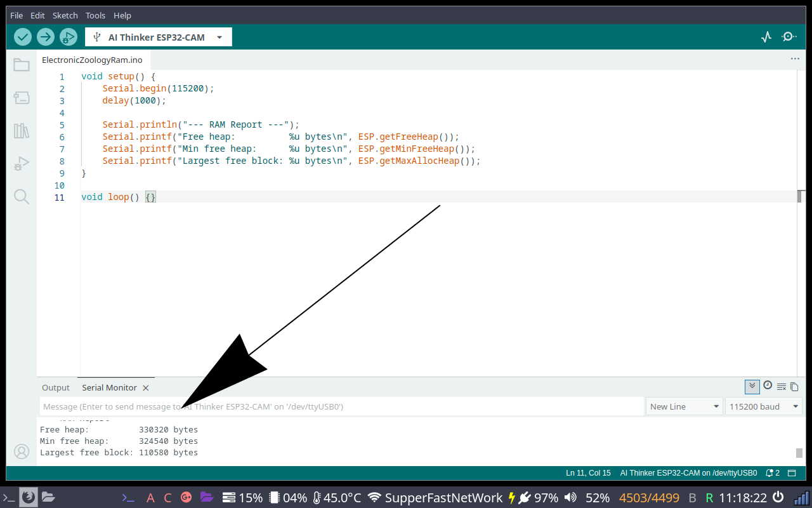Image resolution: width=812 pixels, height=508 pixels.
Task: Copy the Serial Monitor output
Action: 794,387
